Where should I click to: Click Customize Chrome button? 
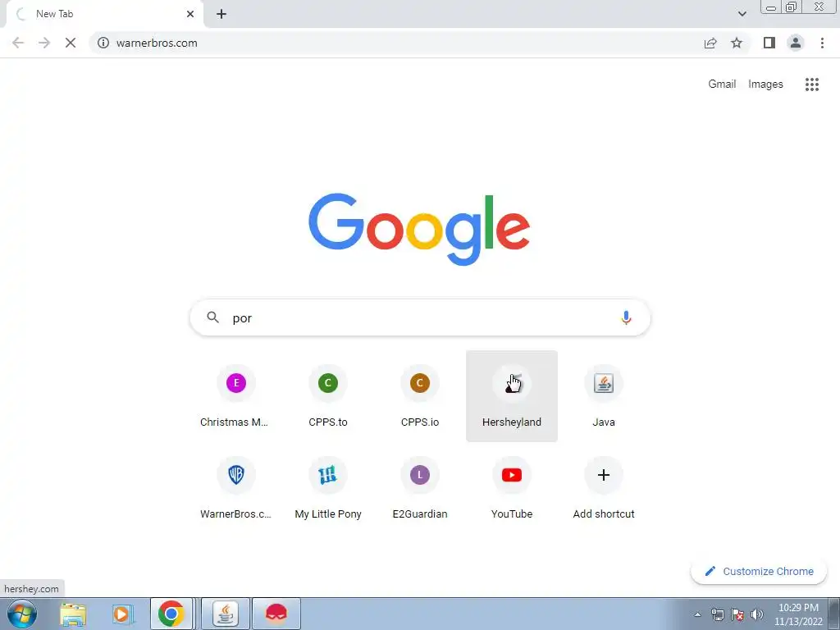coord(759,571)
